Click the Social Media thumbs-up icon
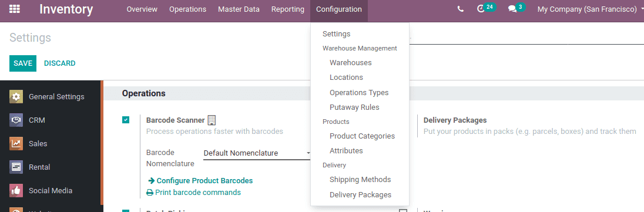This screenshot has width=644, height=212. coord(16,191)
